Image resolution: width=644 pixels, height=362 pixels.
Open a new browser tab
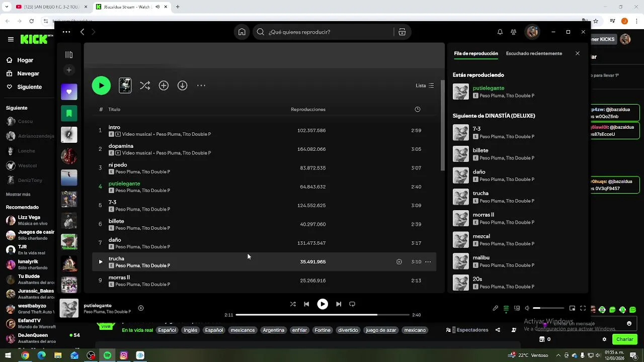pos(177,7)
